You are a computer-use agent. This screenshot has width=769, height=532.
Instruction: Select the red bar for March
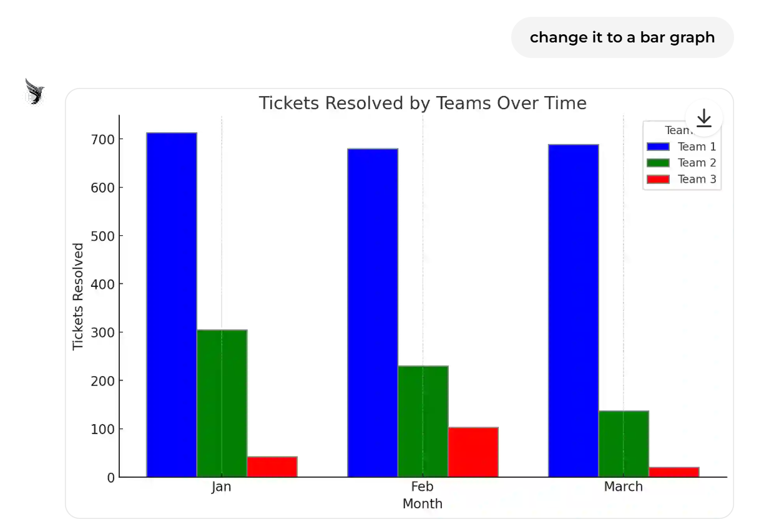[x=673, y=472]
